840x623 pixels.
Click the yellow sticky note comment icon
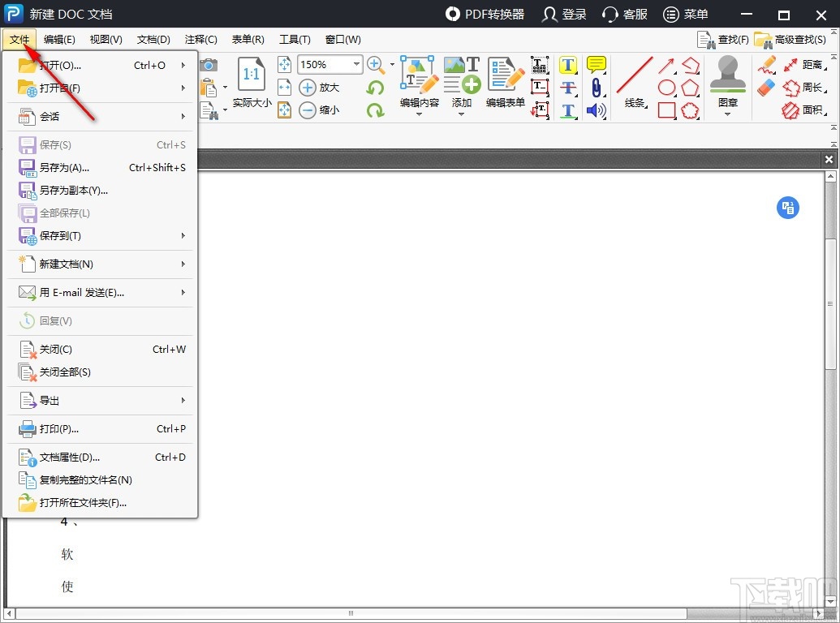tap(597, 65)
